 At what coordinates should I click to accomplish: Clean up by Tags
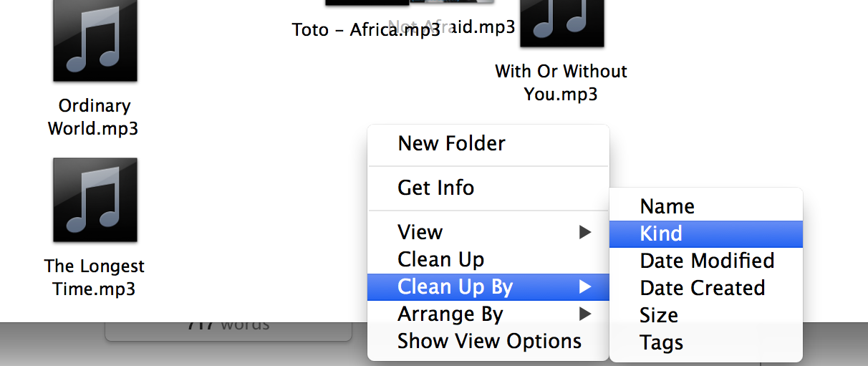click(706, 342)
